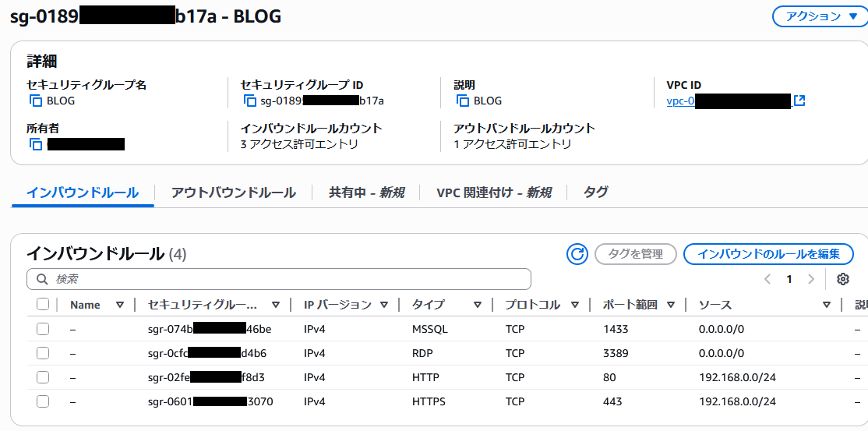Select the MSSQL rule checkbox

tap(43, 329)
